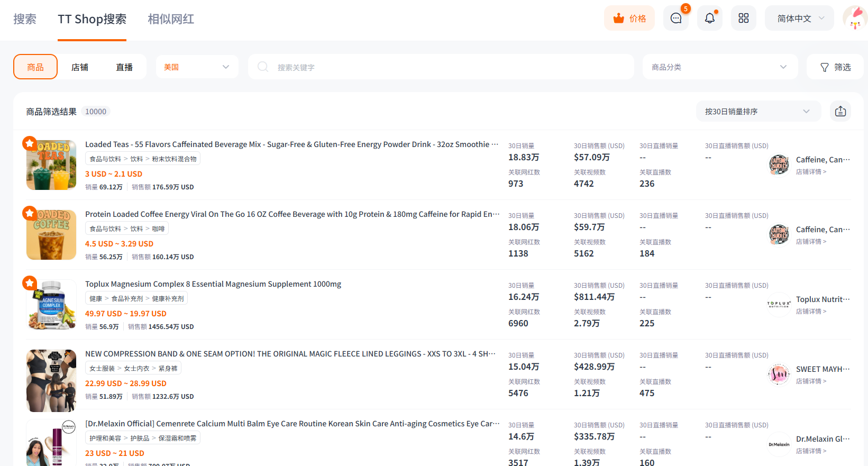
Task: Open the apps grid menu
Action: (744, 19)
